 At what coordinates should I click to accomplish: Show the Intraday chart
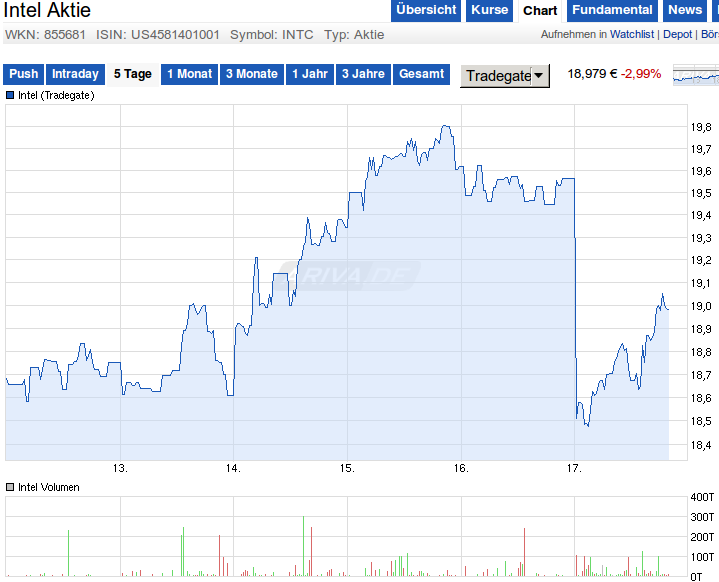click(75, 74)
